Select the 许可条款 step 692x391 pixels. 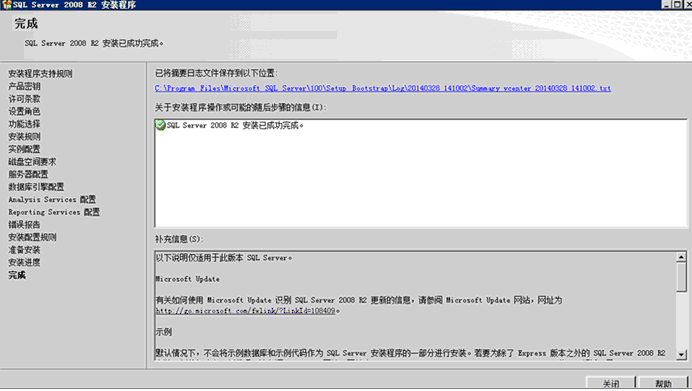(24, 99)
